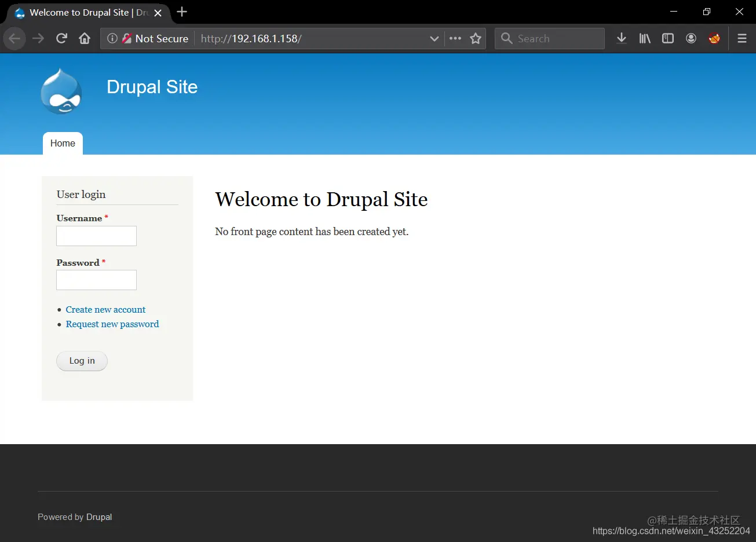Click the Create new account link
Viewport: 756px width, 542px height.
105,310
